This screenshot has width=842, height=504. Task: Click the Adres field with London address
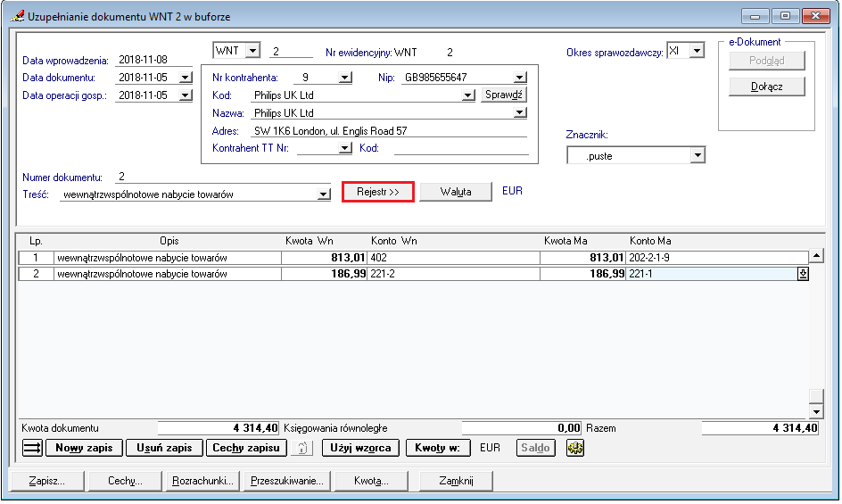pyautogui.click(x=389, y=131)
